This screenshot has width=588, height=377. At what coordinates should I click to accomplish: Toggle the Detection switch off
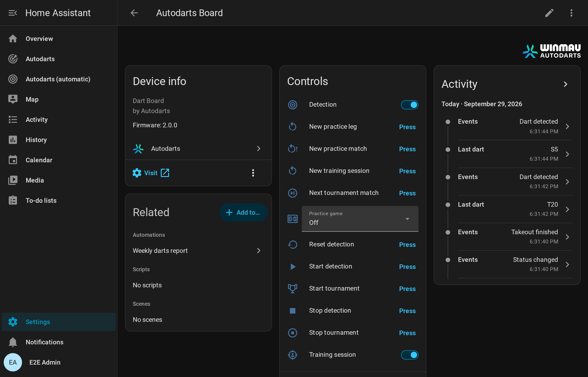coord(410,105)
